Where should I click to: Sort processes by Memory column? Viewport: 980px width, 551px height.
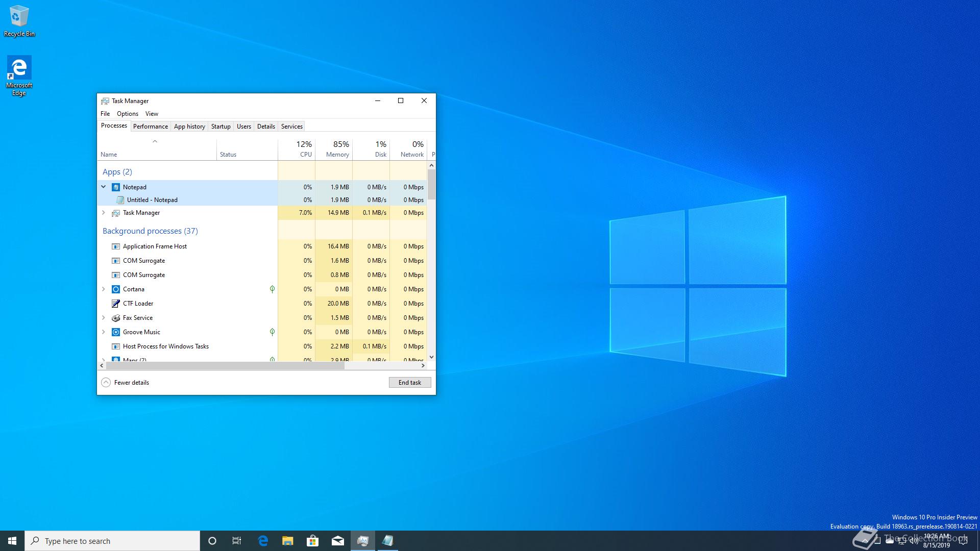(x=334, y=149)
